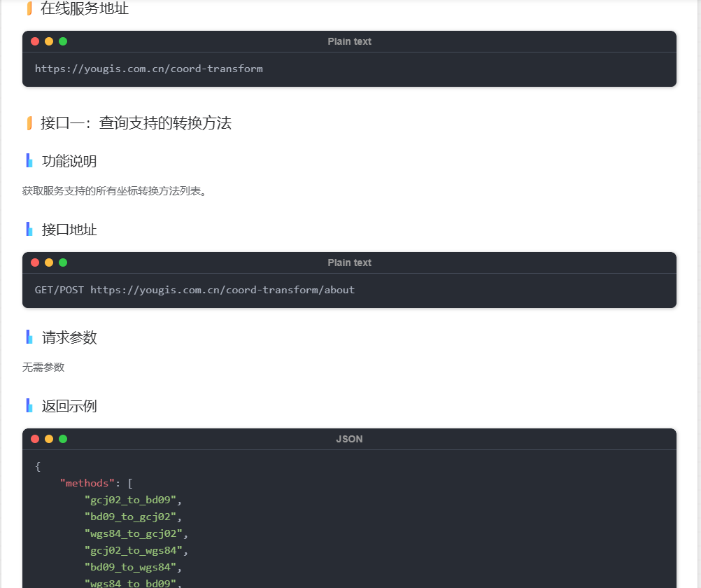Click the red dot on the JSON code block
The height and width of the screenshot is (588, 701).
pos(35,439)
